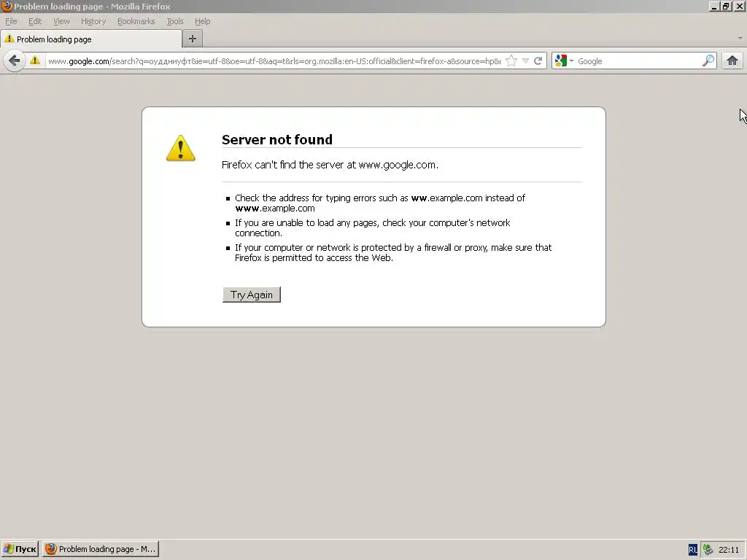
Task: Open the URL history dropdown arrow
Action: 525,61
